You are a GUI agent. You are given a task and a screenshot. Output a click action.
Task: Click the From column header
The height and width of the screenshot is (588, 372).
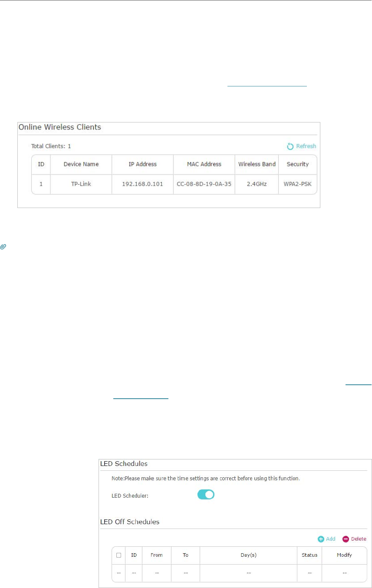[x=157, y=555]
